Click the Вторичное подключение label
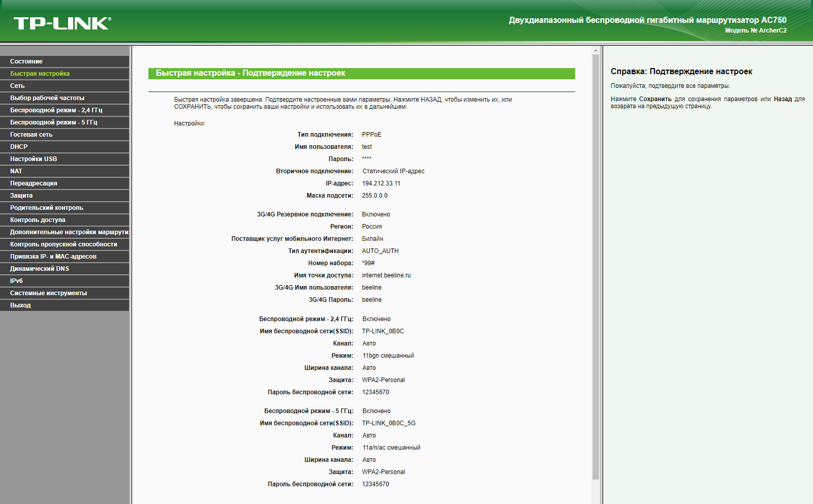Image resolution: width=813 pixels, height=504 pixels. click(x=315, y=171)
